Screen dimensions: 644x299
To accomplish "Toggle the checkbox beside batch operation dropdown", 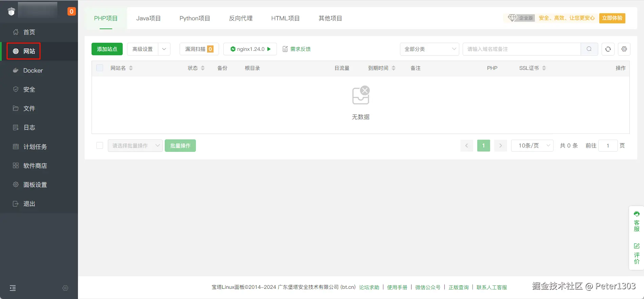I will [x=100, y=145].
